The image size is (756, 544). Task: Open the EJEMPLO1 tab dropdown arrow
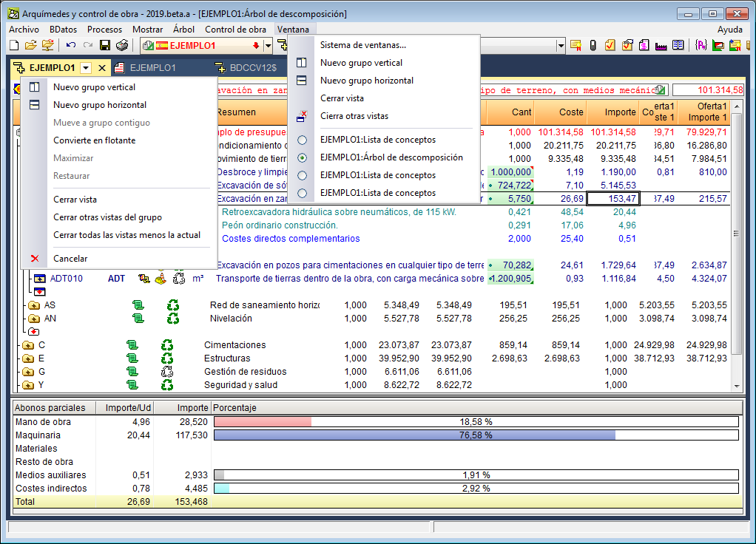click(86, 68)
